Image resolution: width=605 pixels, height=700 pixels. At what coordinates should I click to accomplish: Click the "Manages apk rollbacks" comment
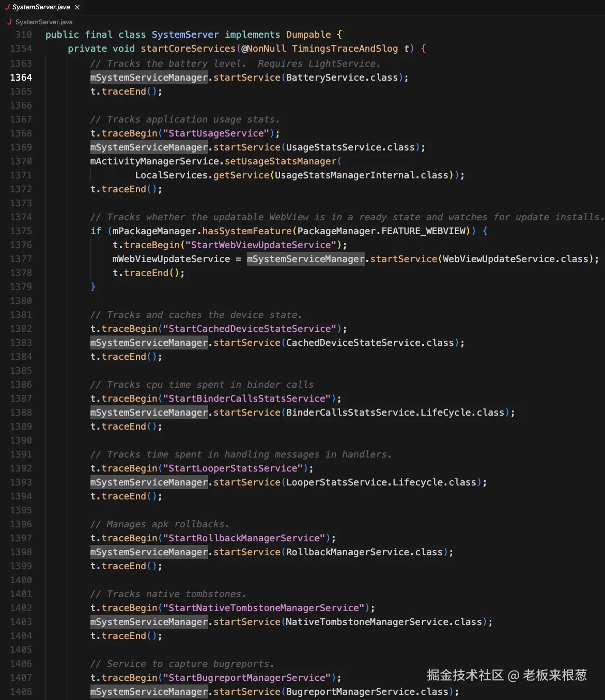click(x=160, y=524)
